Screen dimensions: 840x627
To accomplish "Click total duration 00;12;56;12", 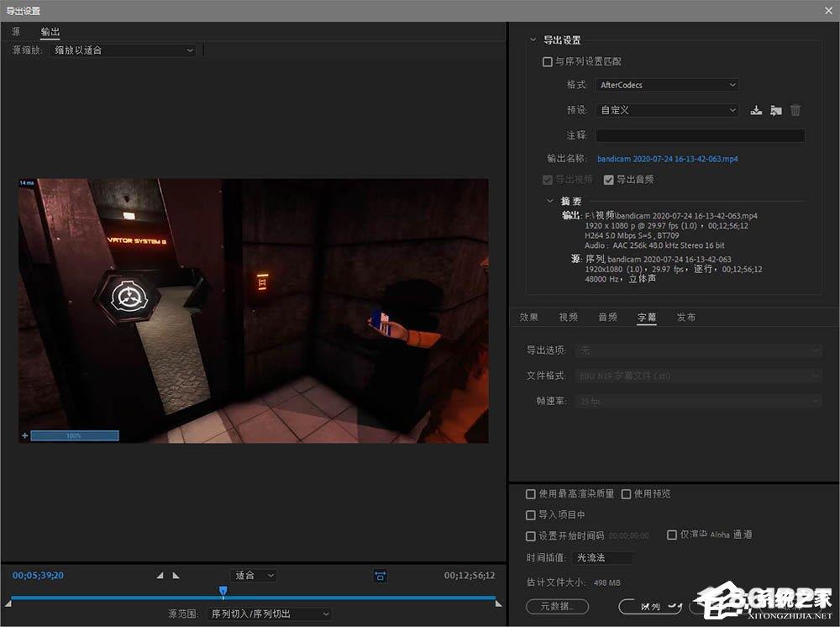I will tap(470, 576).
